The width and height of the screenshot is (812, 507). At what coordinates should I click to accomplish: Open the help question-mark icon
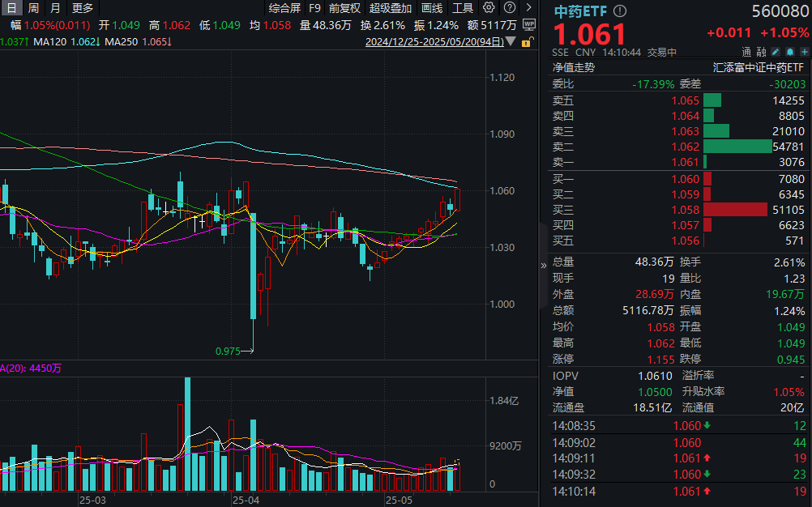click(x=511, y=7)
